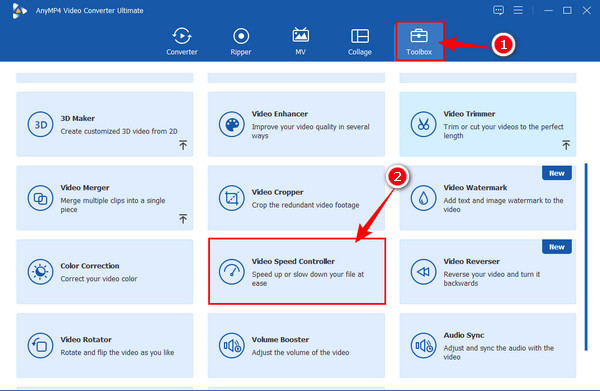Click the AnyMP4 app logo icon
The height and width of the screenshot is (391, 600).
[x=19, y=10]
